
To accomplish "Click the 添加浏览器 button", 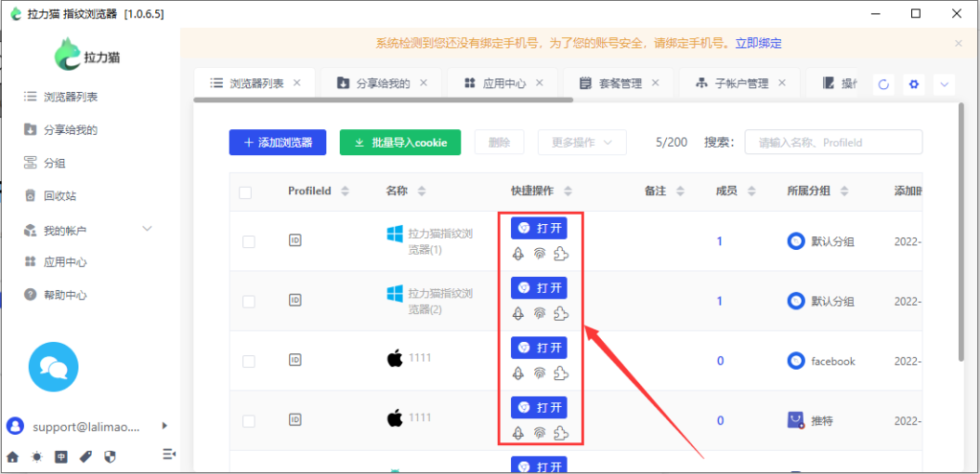I will [x=278, y=143].
